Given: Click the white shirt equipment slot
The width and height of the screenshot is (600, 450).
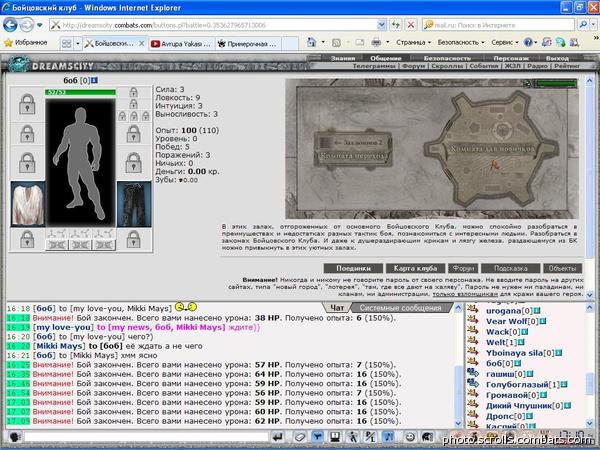Looking at the screenshot, I should click(x=28, y=205).
